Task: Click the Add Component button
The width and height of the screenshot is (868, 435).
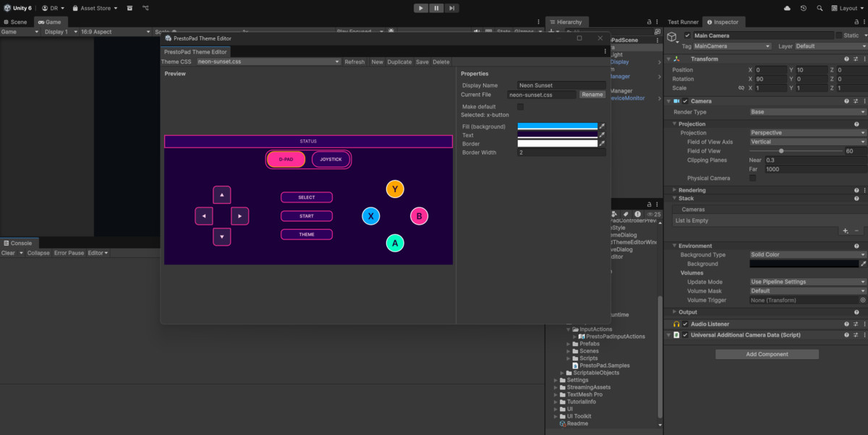Action: [767, 354]
